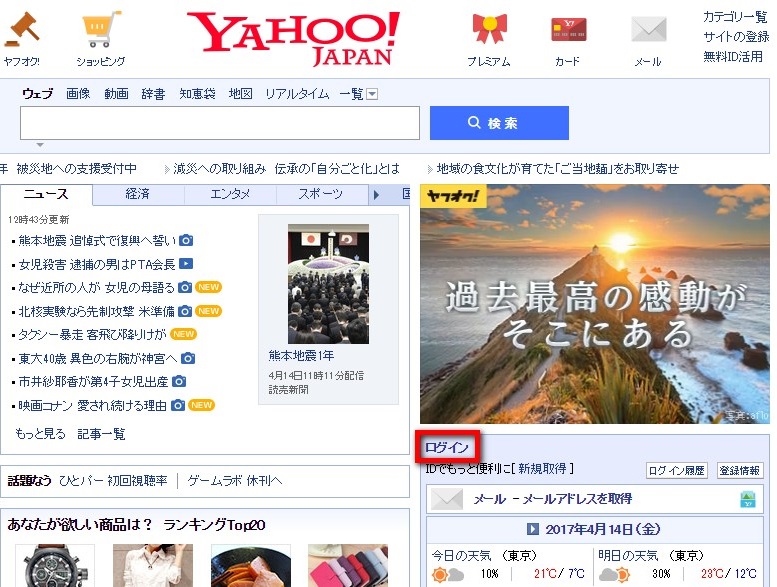The width and height of the screenshot is (777, 587).
Task: Expand the 一覧 search category dropdown
Action: [372, 94]
